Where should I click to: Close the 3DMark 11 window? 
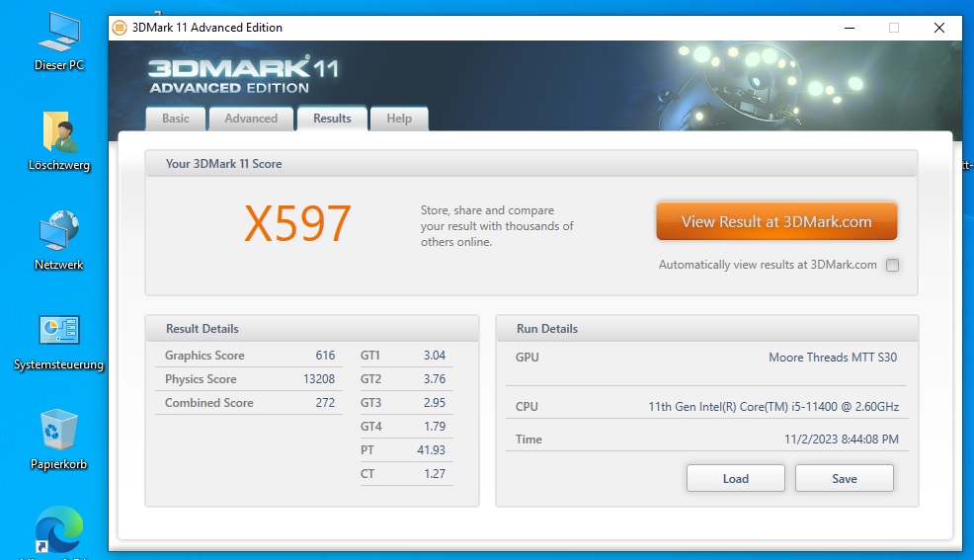tap(939, 28)
